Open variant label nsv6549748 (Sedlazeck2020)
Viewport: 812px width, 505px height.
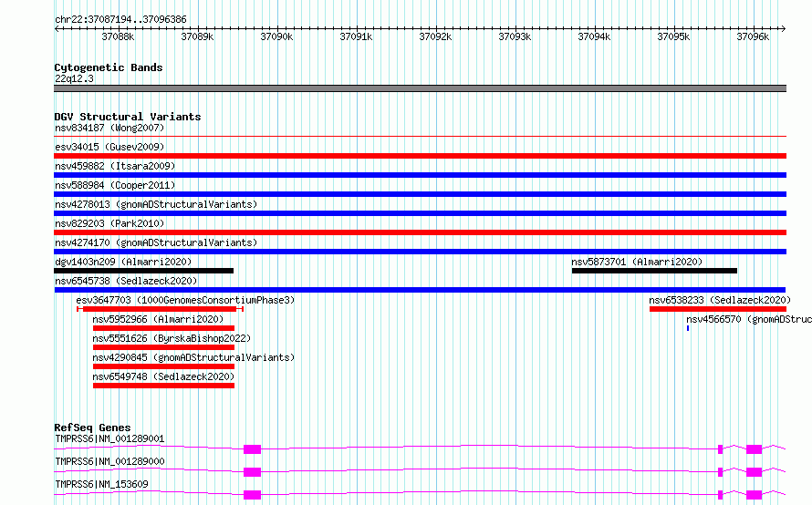pos(163,376)
